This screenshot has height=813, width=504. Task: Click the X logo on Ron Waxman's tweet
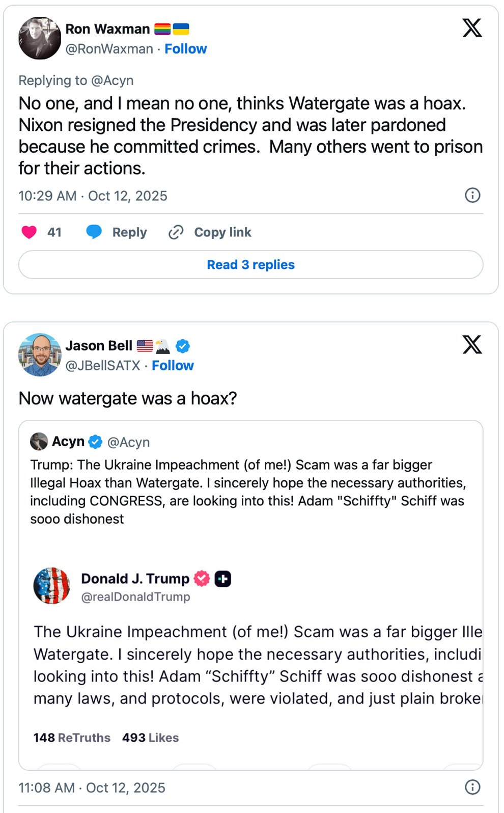click(x=472, y=28)
